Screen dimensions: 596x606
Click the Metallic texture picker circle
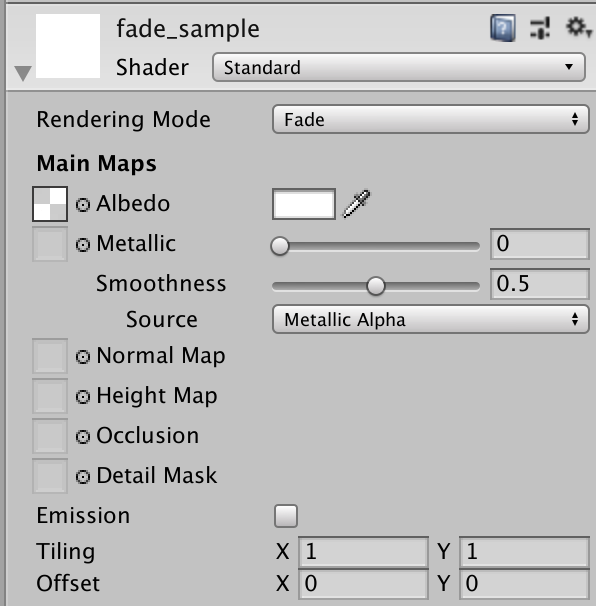coord(83,245)
